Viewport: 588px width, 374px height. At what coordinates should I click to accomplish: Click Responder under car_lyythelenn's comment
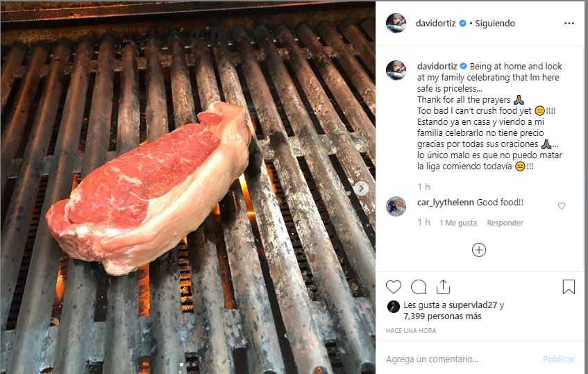[x=505, y=223]
